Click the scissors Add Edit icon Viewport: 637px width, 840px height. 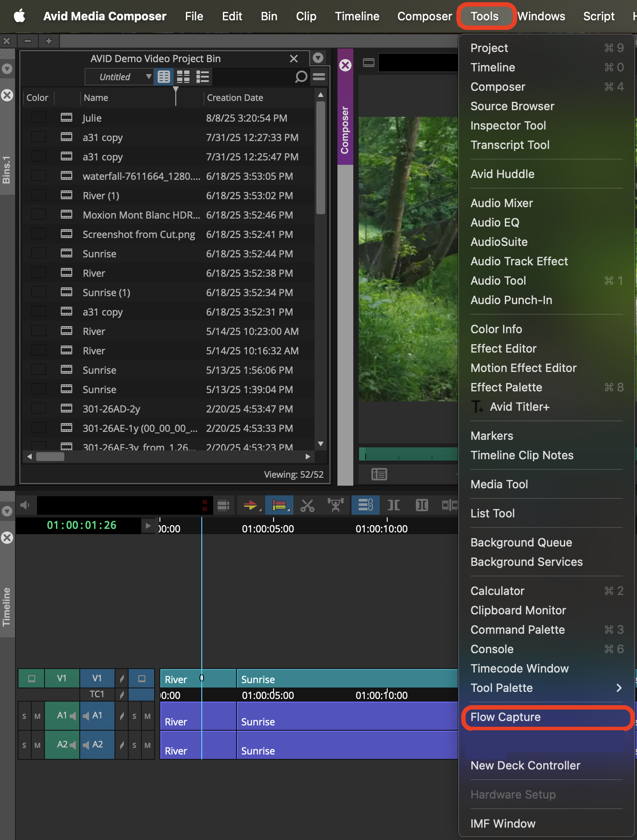click(x=307, y=505)
